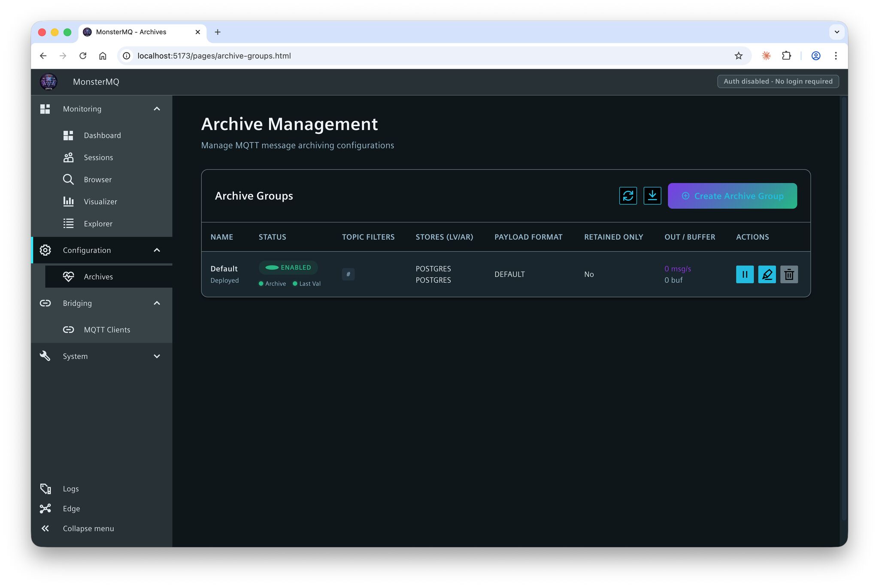Open the Edge page
Viewport: 879px width, 588px height.
71,508
